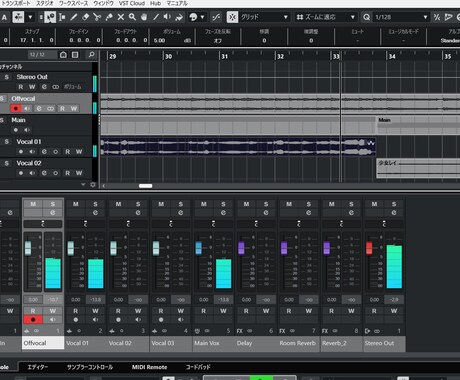Image resolution: width=460 pixels, height=380 pixels.
Task: Switch to the MIDI Remote tab
Action: [149, 367]
